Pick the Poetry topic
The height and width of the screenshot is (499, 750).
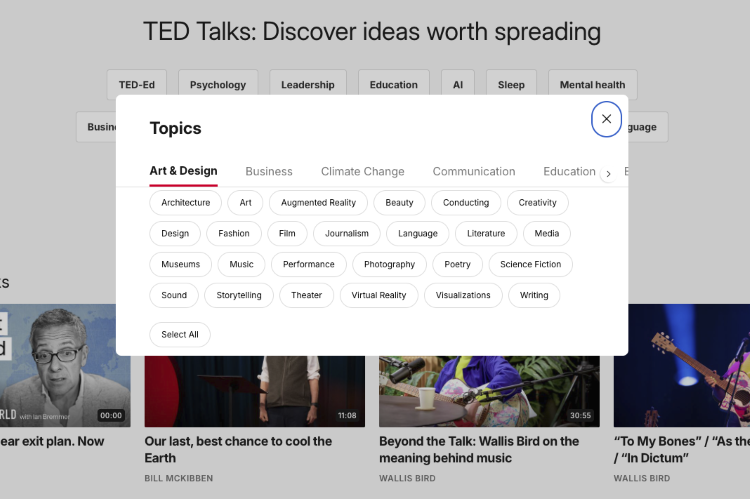point(457,265)
